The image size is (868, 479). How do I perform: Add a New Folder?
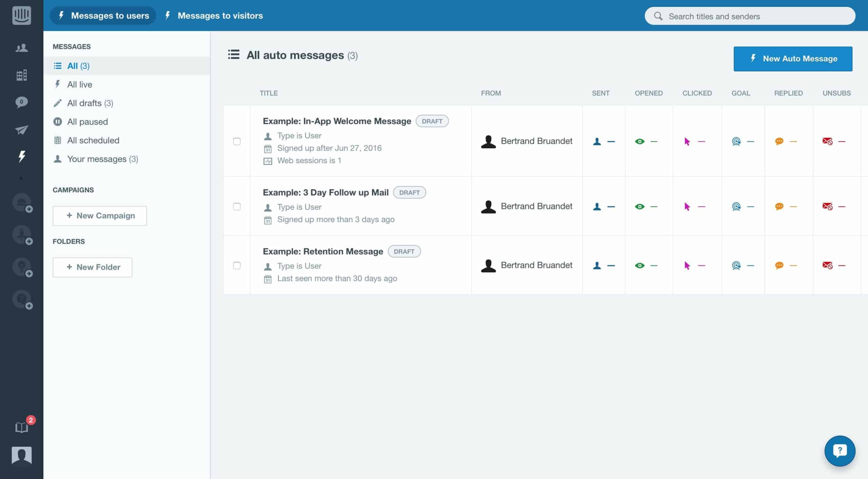92,267
